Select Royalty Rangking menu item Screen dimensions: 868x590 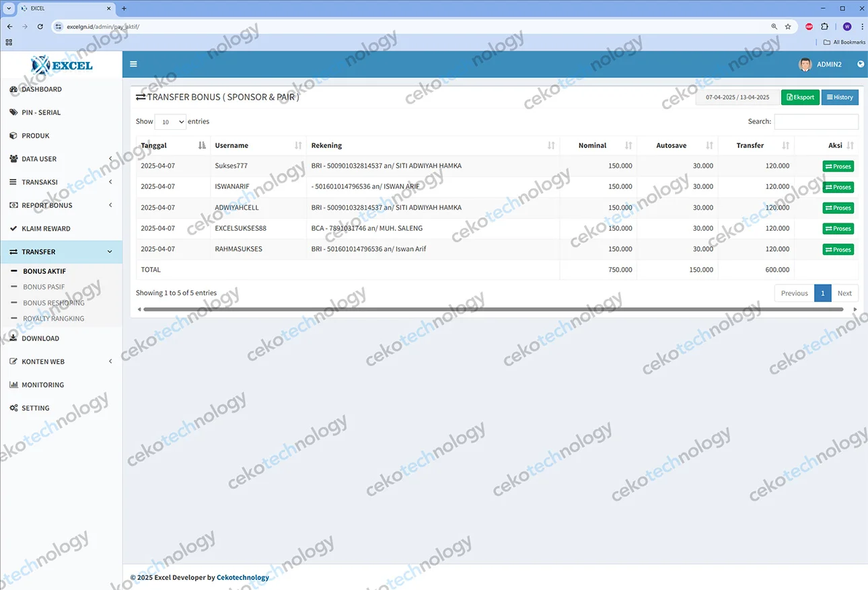point(53,319)
